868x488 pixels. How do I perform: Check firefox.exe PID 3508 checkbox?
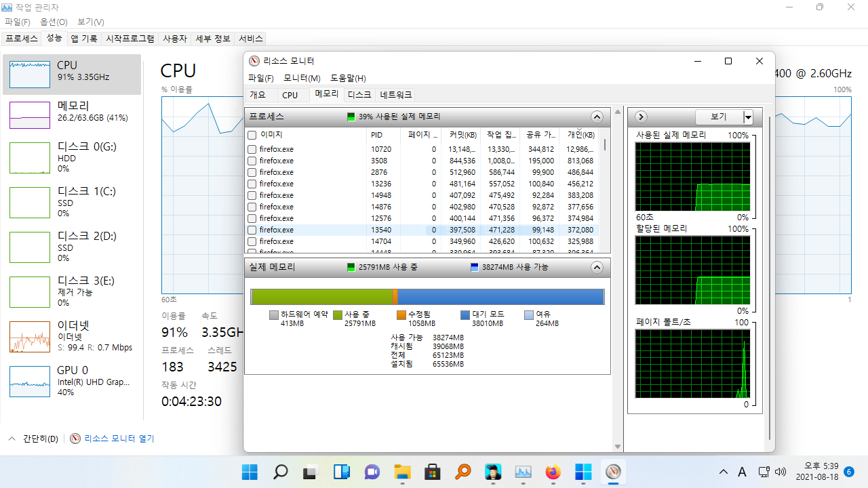(252, 161)
